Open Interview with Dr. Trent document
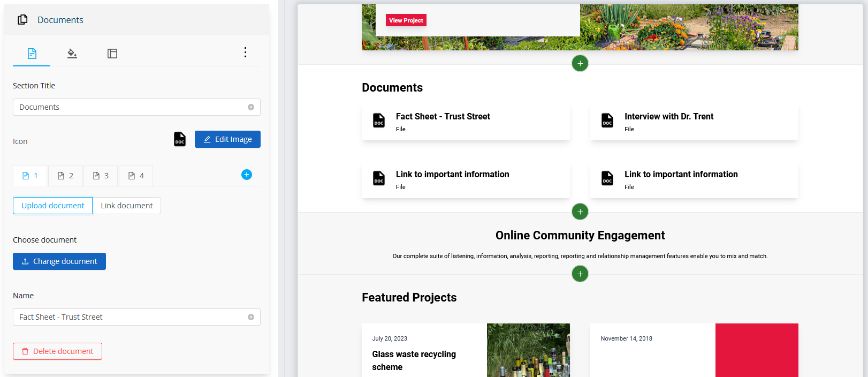This screenshot has width=868, height=377. (694, 122)
